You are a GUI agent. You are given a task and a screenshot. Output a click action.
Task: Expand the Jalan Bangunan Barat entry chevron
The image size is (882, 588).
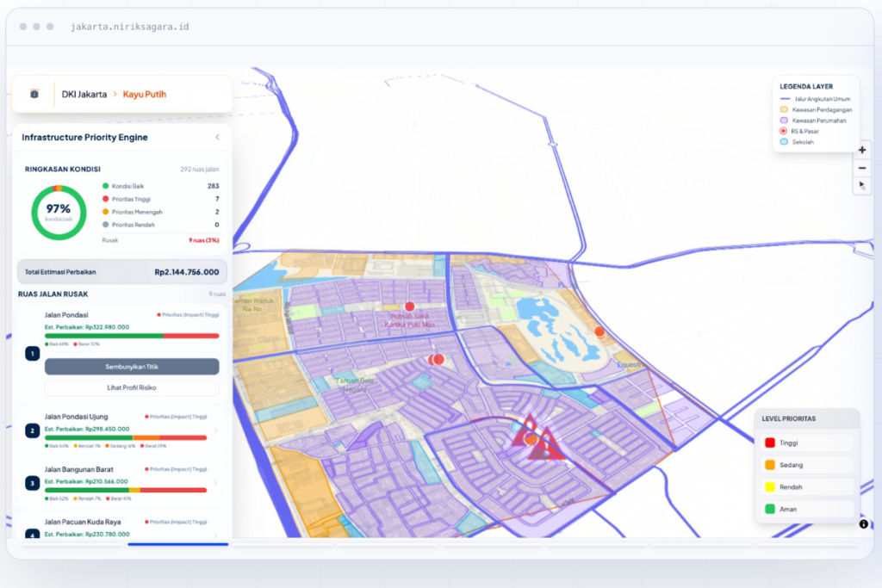(215, 483)
